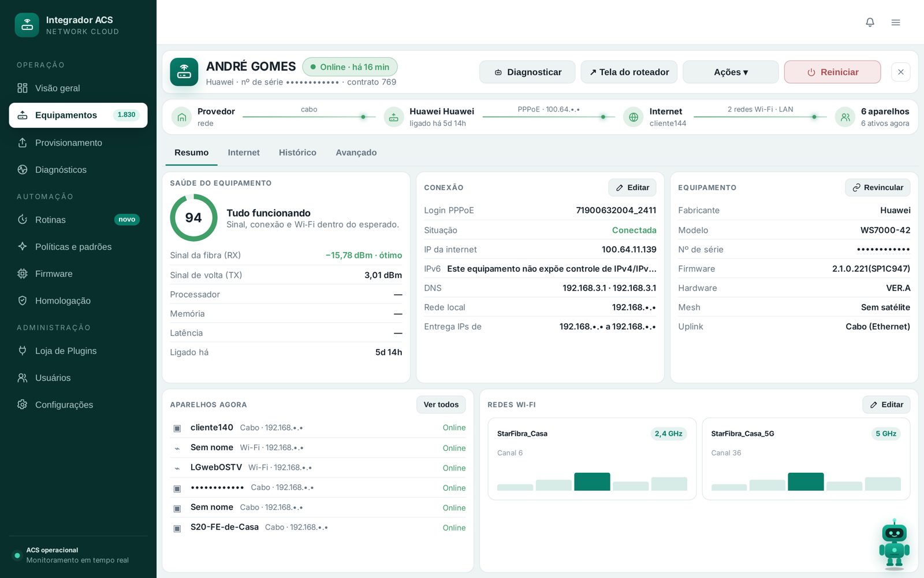The height and width of the screenshot is (578, 924).
Task: Click the Integrador ACS logo icon
Action: pos(27,25)
